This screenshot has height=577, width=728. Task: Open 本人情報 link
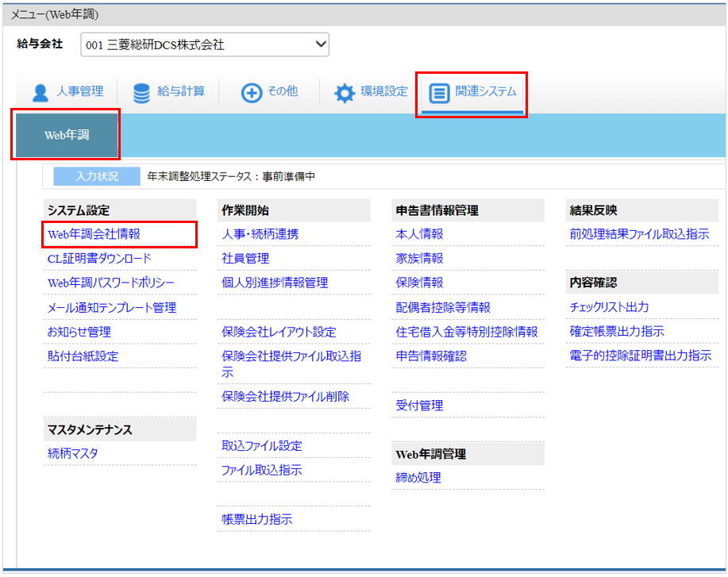coord(419,234)
